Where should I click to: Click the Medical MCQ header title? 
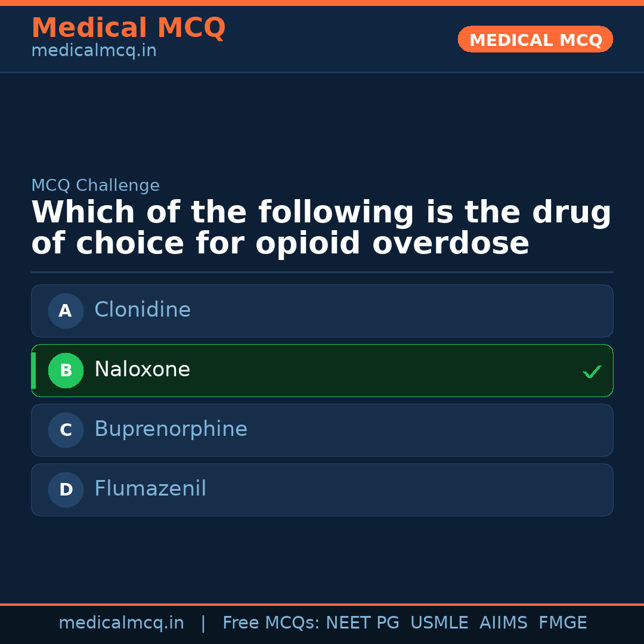coord(128,28)
